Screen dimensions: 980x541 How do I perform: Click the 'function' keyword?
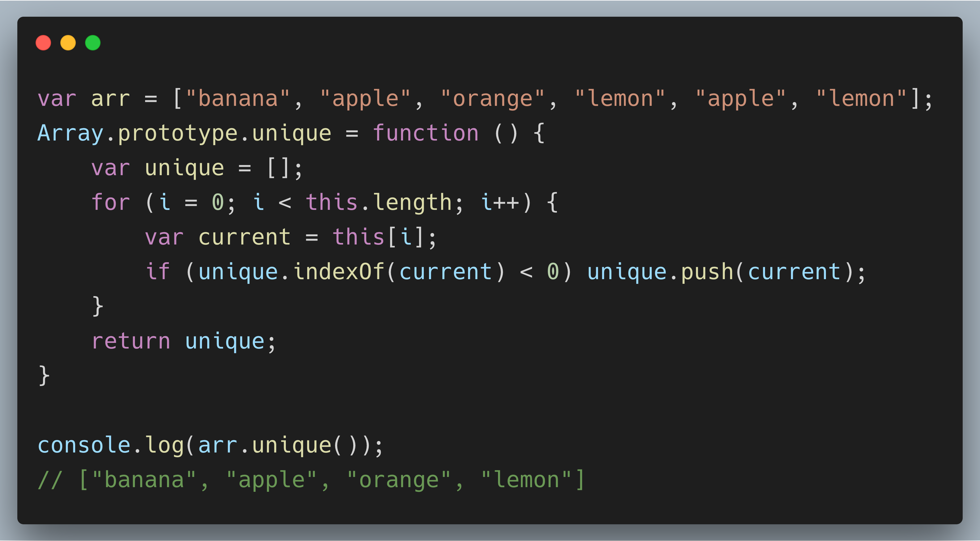(425, 133)
